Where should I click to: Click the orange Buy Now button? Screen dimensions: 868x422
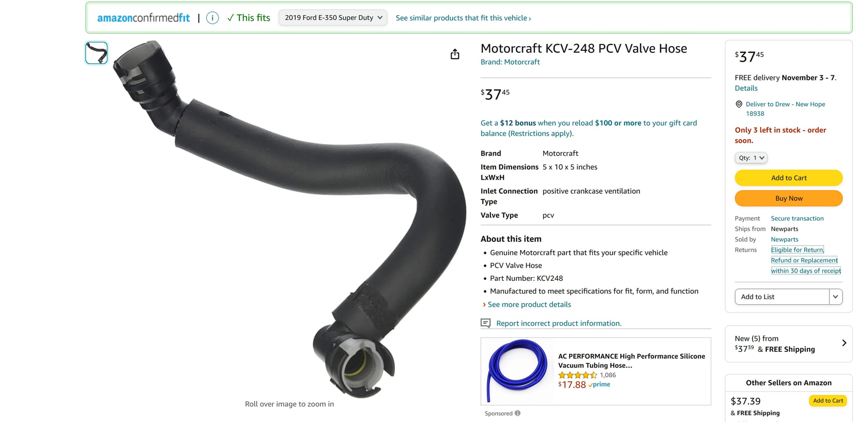click(x=788, y=199)
